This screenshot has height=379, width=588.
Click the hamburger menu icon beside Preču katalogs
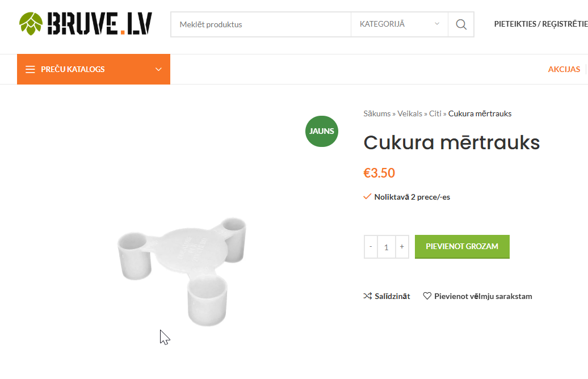(x=31, y=69)
